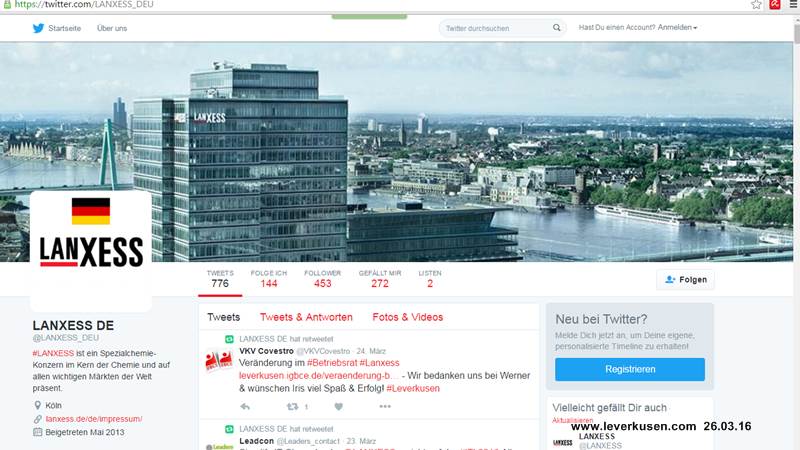
Task: Click the VKV Covestro account name
Action: [x=266, y=351]
